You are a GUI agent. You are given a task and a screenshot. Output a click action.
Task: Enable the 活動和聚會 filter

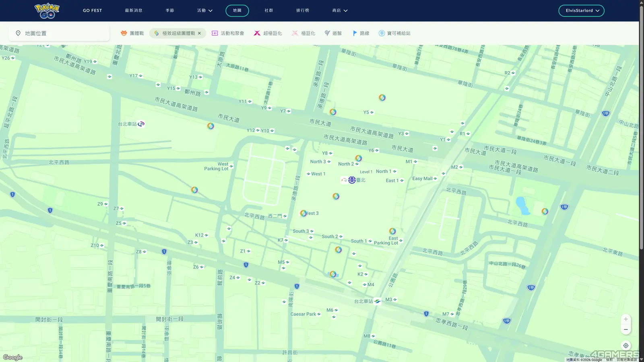point(228,33)
